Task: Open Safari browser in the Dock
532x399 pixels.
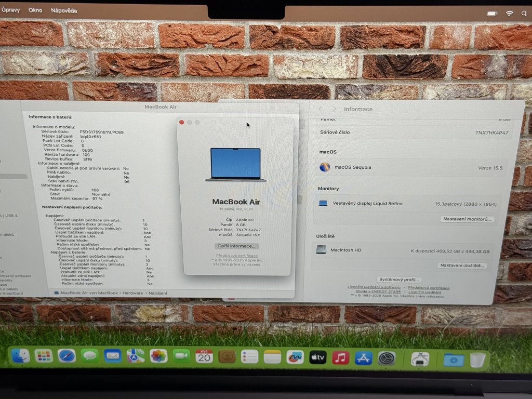Action: [x=67, y=356]
